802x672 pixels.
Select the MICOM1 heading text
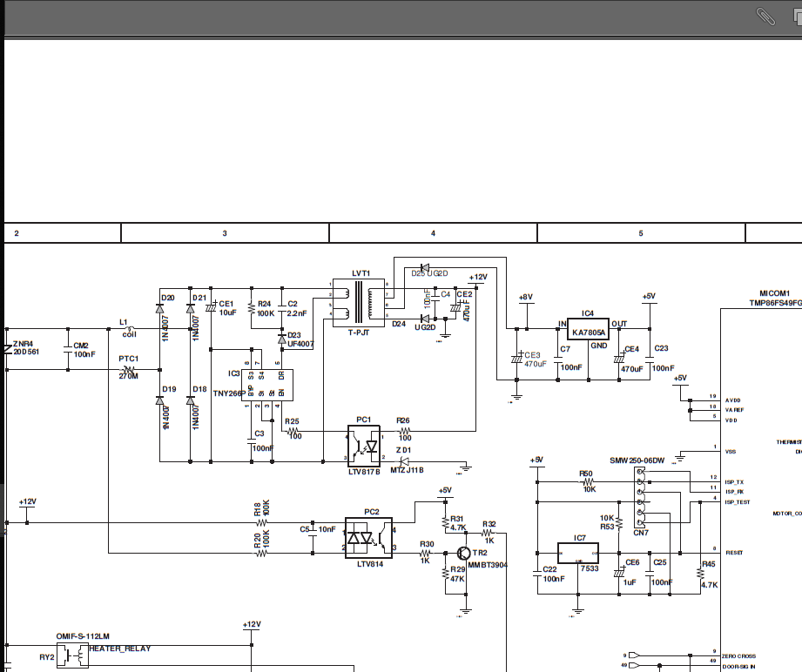[774, 293]
